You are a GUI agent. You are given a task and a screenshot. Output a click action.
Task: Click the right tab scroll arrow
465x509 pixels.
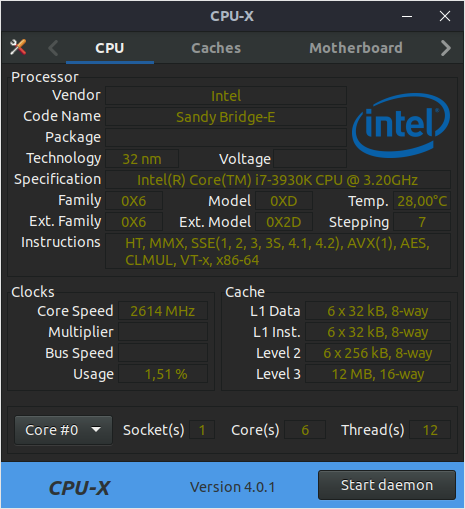tap(446, 48)
